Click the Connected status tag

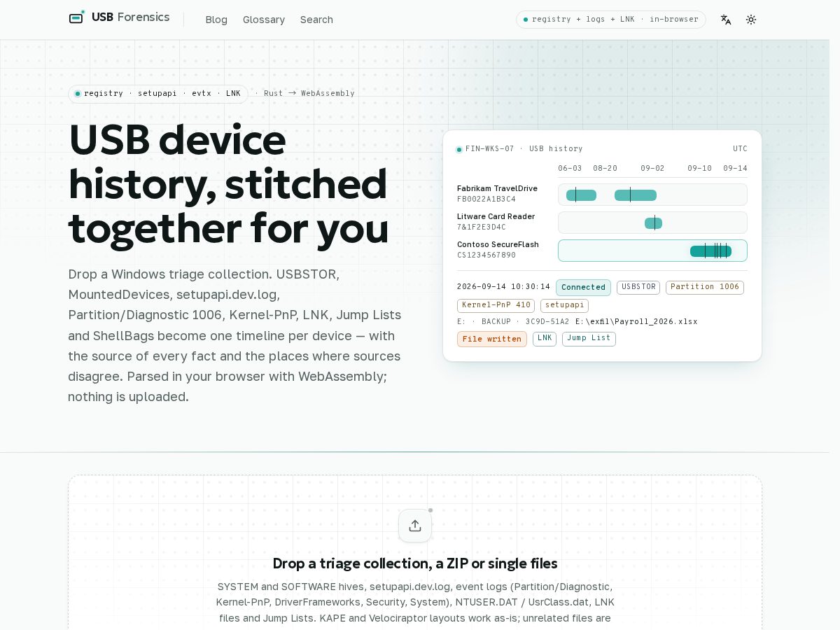point(583,287)
